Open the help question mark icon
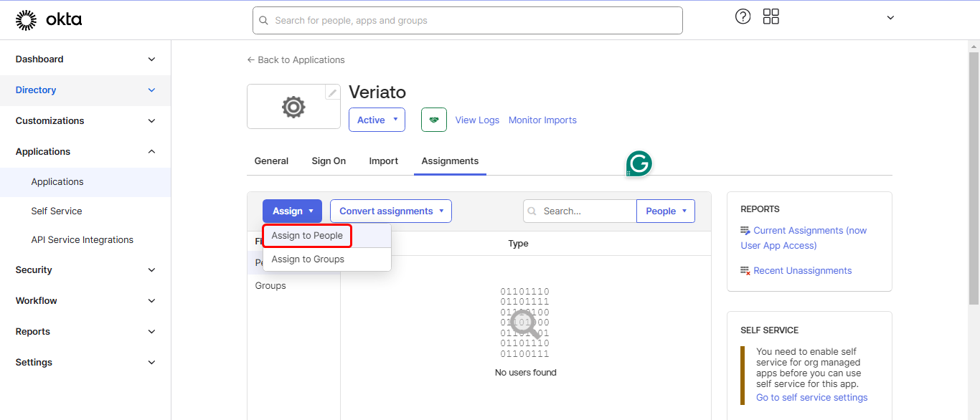Screen dimensions: 980x420 (x=743, y=16)
